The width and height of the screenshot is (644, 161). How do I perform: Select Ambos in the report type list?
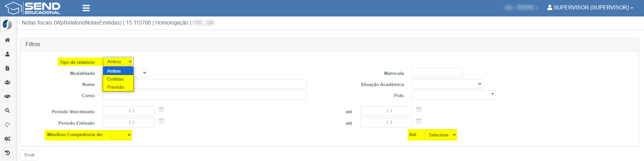click(118, 71)
